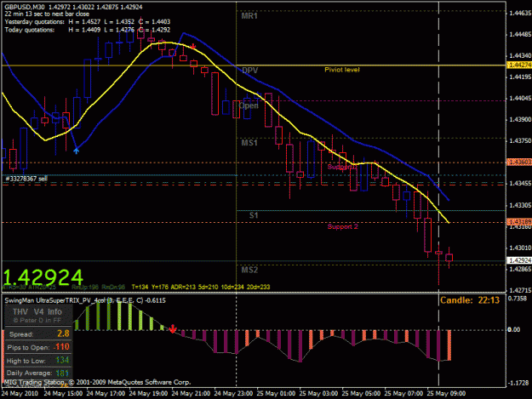Click the 1.42715 price scale label

520,290
